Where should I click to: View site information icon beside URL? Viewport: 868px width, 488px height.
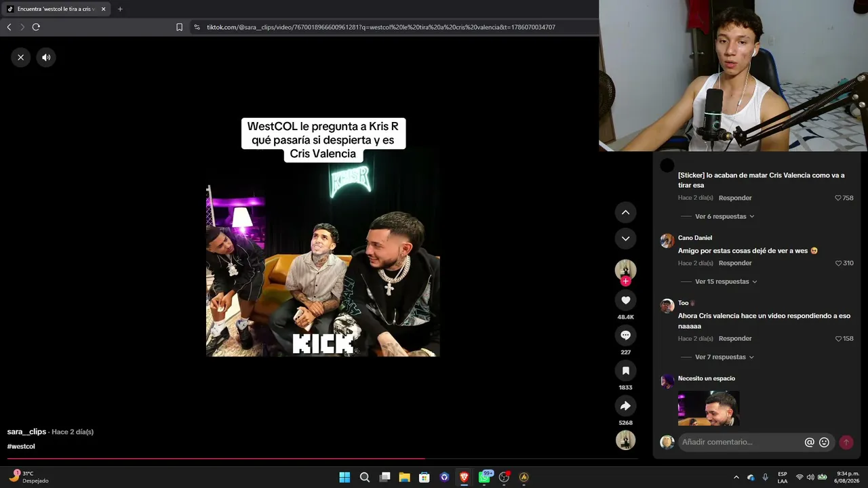click(x=197, y=27)
